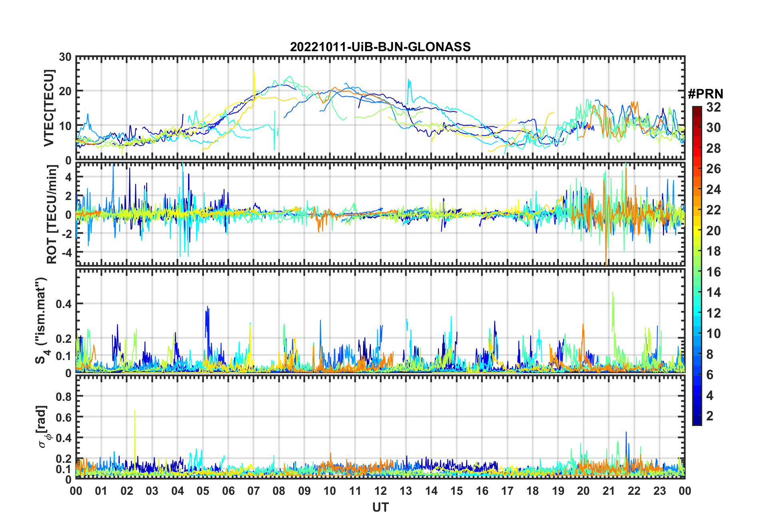Click the -4 tick on the ROT axis
Viewport: 761px width, 532px height.
click(64, 253)
